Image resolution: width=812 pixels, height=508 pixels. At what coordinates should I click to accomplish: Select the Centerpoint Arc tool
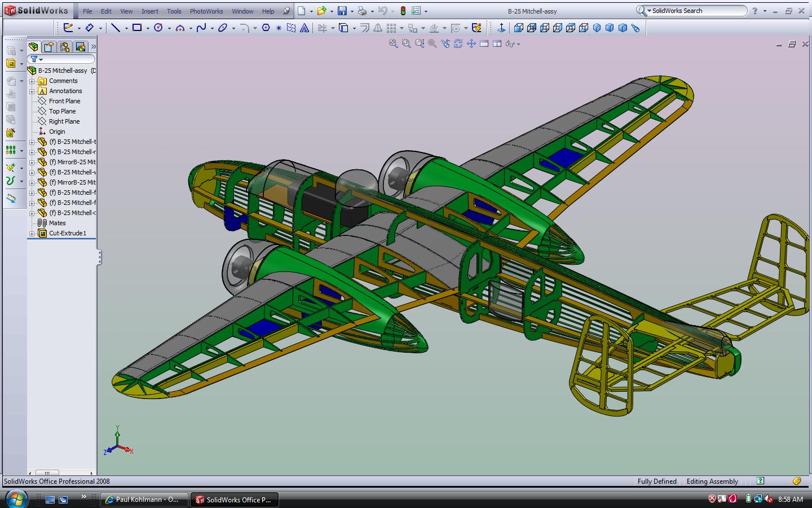tap(180, 27)
